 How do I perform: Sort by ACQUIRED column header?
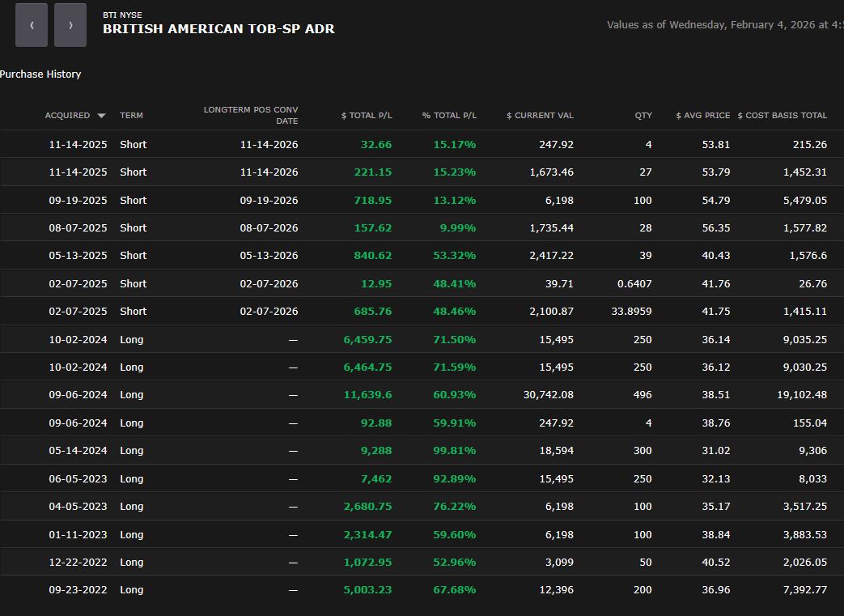67,115
